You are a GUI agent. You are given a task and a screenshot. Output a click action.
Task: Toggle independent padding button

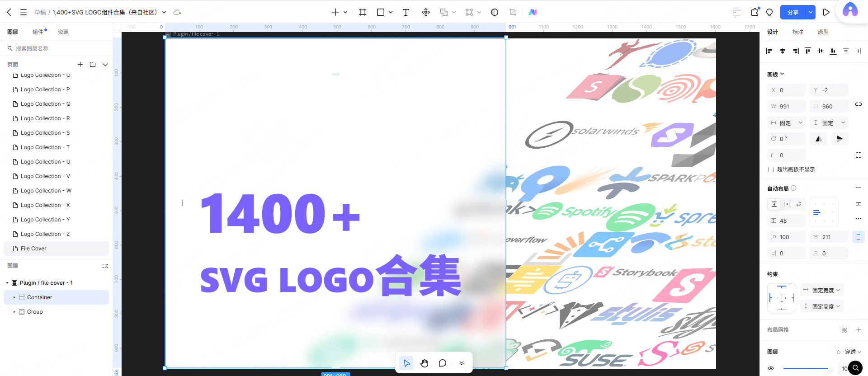(x=859, y=237)
